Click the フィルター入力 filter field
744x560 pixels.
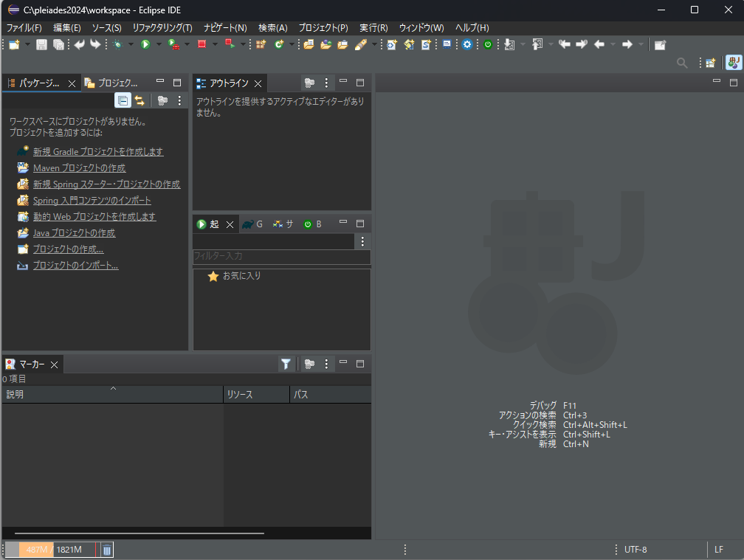click(x=281, y=257)
